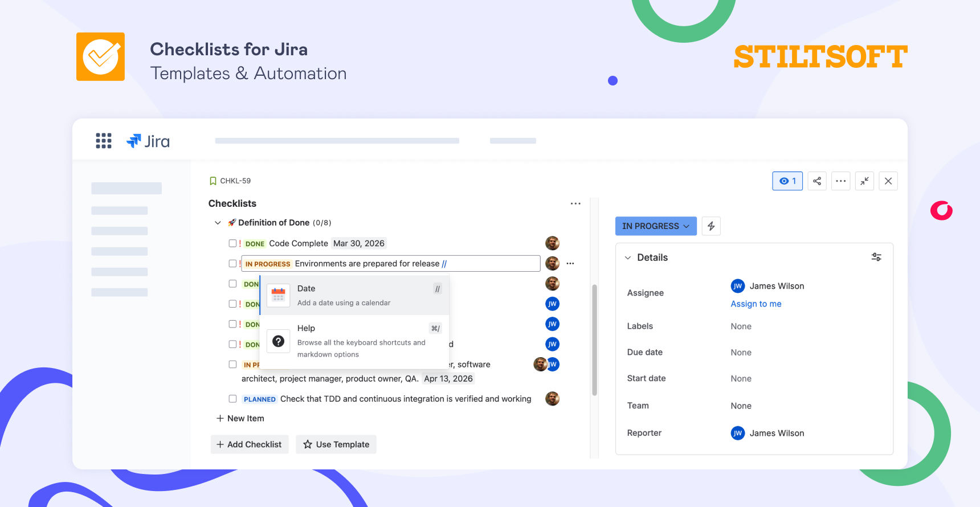The width and height of the screenshot is (980, 507).
Task: Check the software architect item checkbox
Action: pos(232,364)
